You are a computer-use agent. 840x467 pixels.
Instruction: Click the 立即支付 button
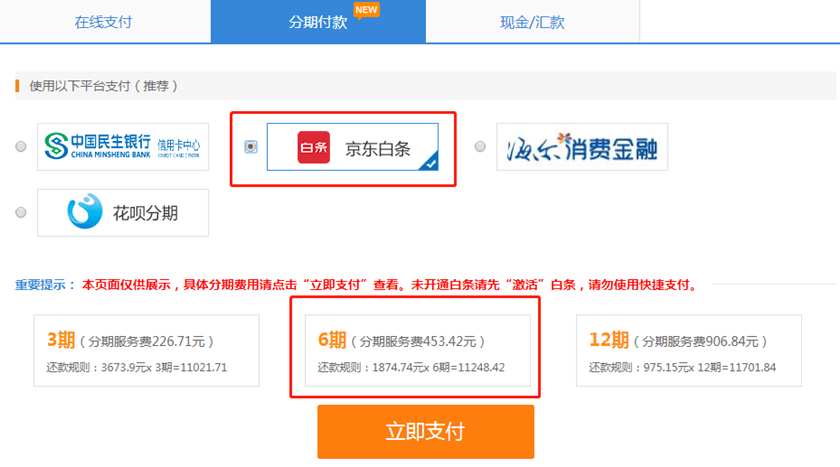pyautogui.click(x=425, y=432)
